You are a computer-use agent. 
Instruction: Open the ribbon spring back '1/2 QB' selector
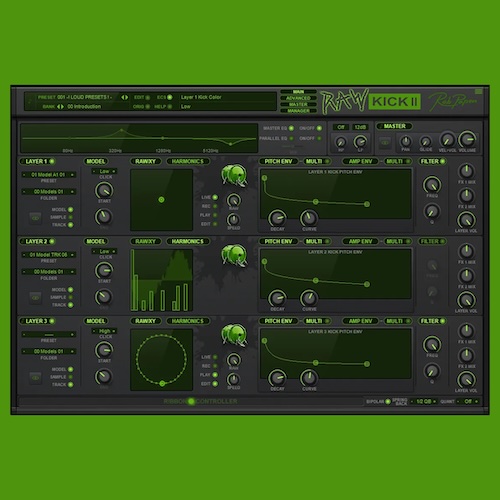coord(423,401)
